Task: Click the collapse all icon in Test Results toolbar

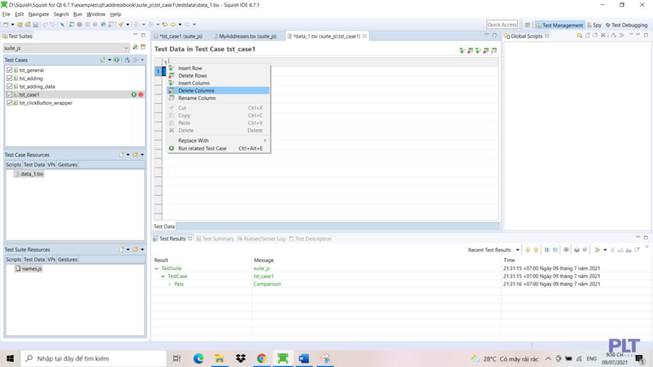Action: (x=555, y=250)
